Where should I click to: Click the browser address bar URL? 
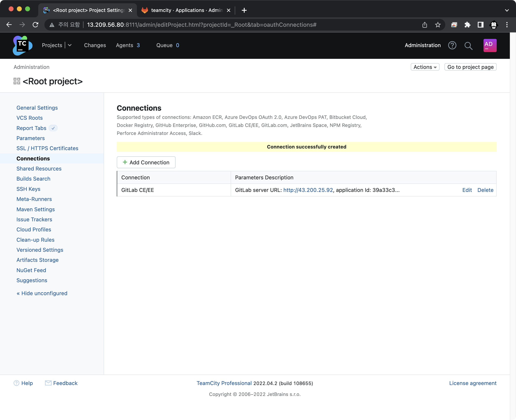pyautogui.click(x=202, y=25)
